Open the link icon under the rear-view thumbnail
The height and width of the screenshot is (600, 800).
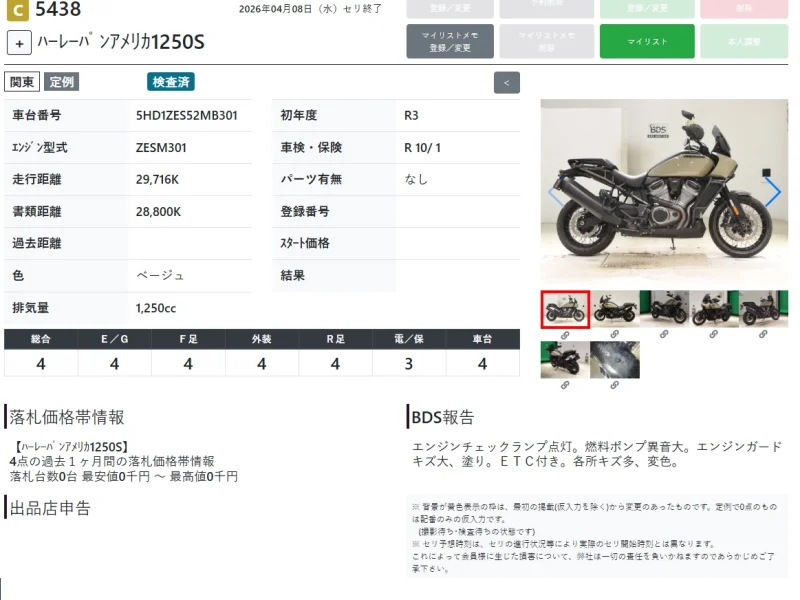[x=565, y=385]
